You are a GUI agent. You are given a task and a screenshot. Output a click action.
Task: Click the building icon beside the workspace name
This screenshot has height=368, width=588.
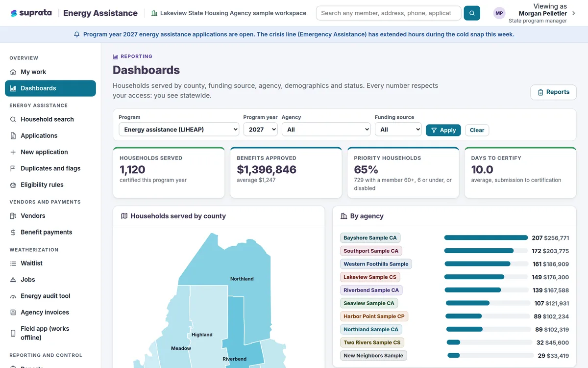(154, 13)
